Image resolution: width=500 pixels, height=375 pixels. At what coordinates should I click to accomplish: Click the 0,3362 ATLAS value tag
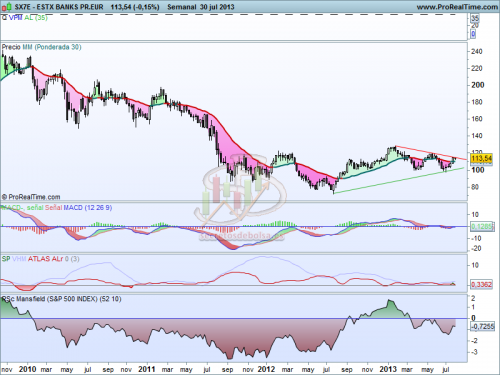[481, 284]
